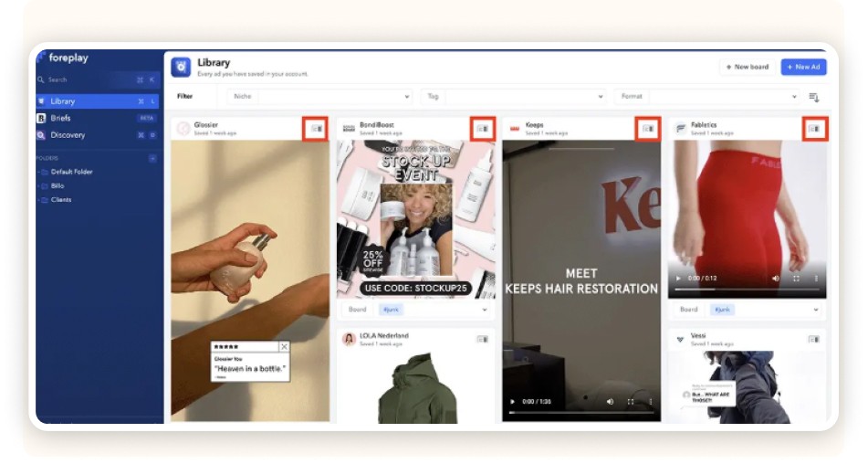Click the BETA badge next to Briefs
868x464 pixels.
pyautogui.click(x=147, y=118)
